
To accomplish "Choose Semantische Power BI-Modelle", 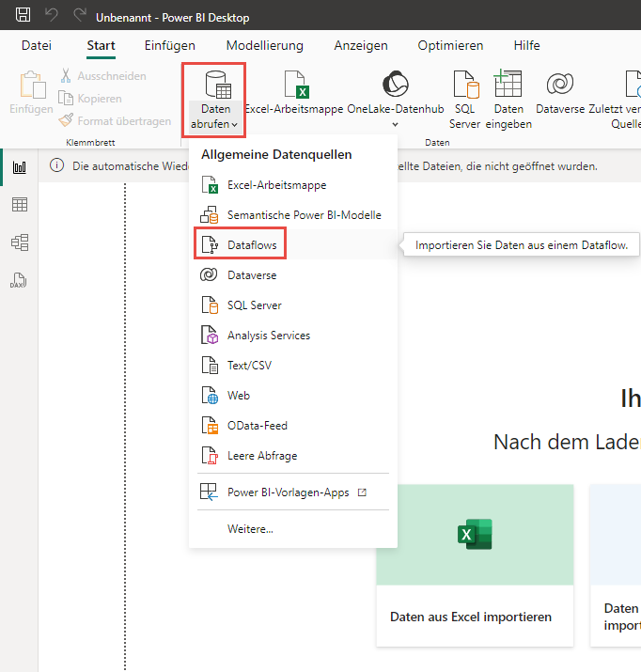I will tap(293, 215).
